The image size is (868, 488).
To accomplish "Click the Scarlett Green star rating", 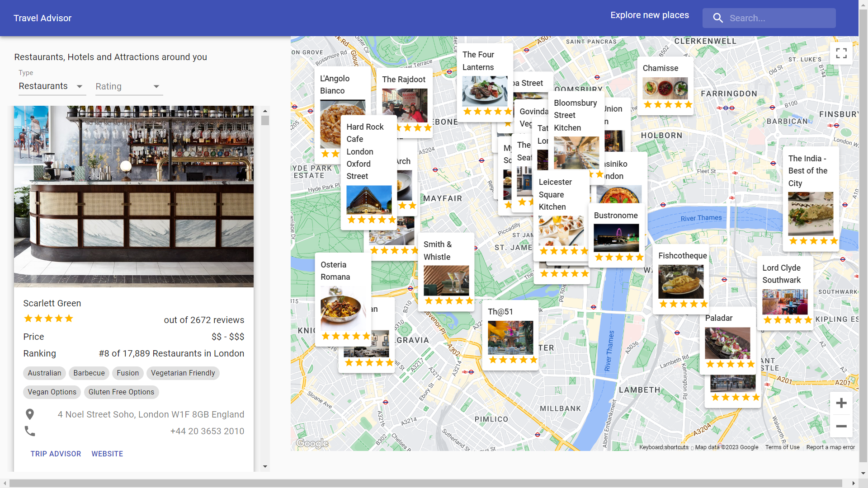I will pyautogui.click(x=48, y=319).
